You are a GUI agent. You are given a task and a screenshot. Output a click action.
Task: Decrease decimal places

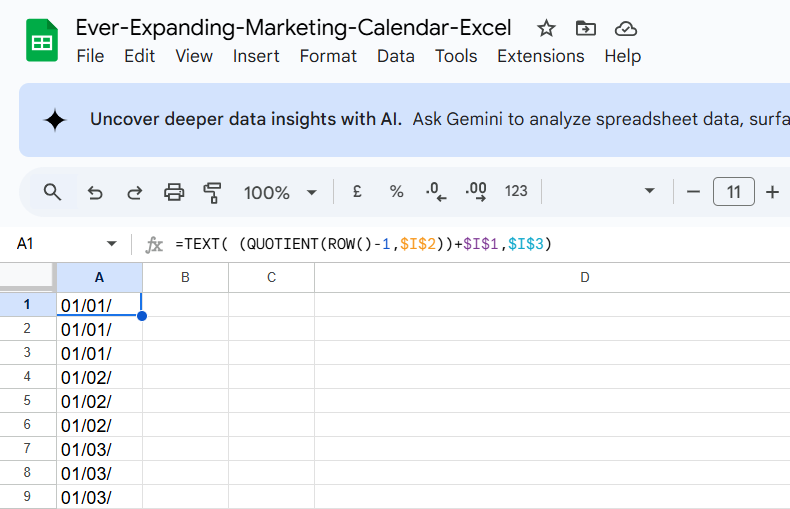pyautogui.click(x=436, y=192)
